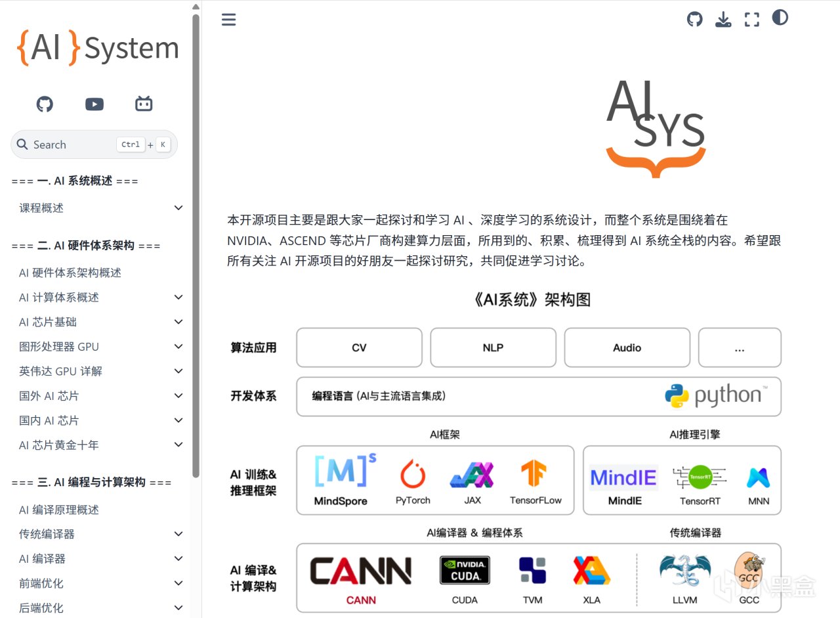Open the 图形处理器 GPU link
Image resolution: width=840 pixels, height=618 pixels.
59,347
